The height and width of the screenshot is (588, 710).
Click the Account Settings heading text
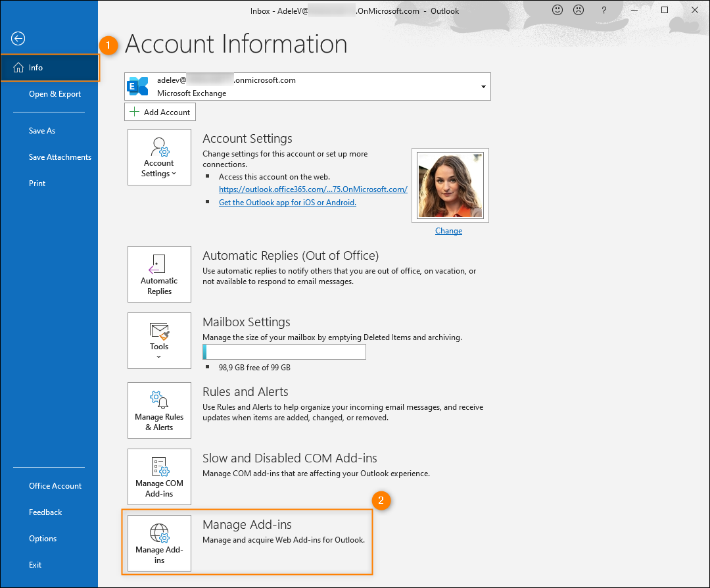pyautogui.click(x=247, y=138)
